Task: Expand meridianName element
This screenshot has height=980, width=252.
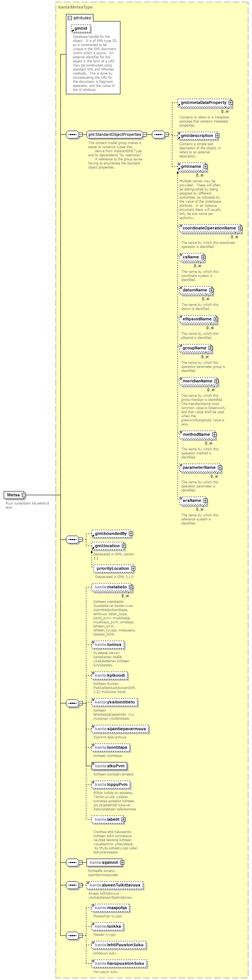Action: click(216, 381)
